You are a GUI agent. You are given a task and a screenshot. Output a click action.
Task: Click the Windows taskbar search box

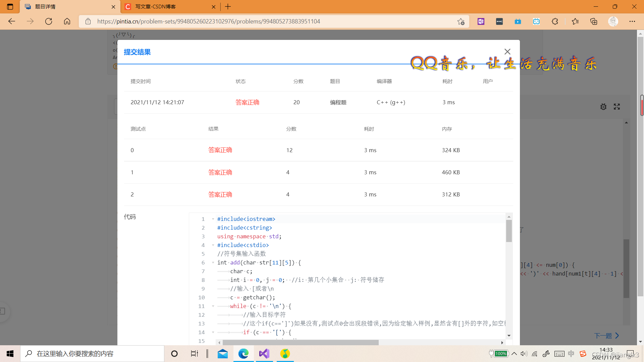pyautogui.click(x=92, y=354)
